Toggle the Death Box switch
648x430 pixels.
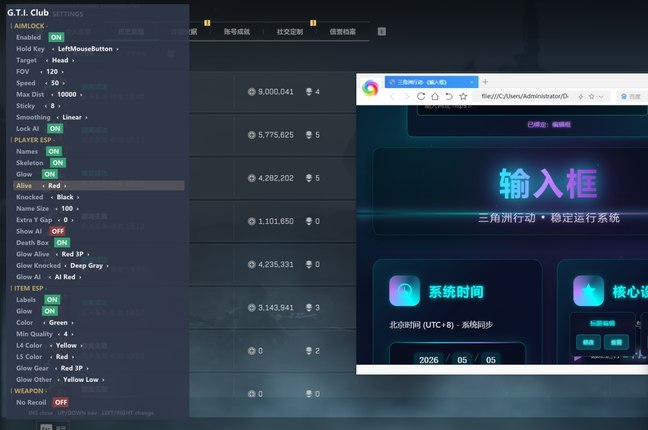point(62,243)
